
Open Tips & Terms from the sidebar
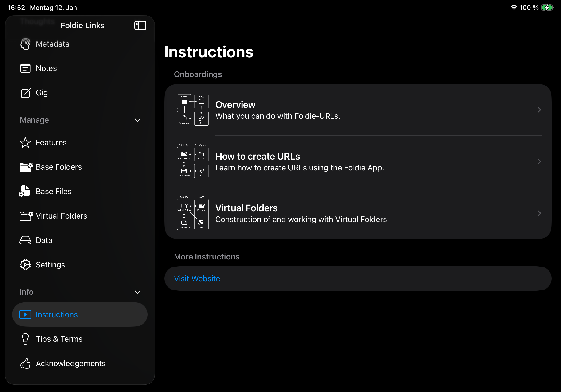point(59,339)
